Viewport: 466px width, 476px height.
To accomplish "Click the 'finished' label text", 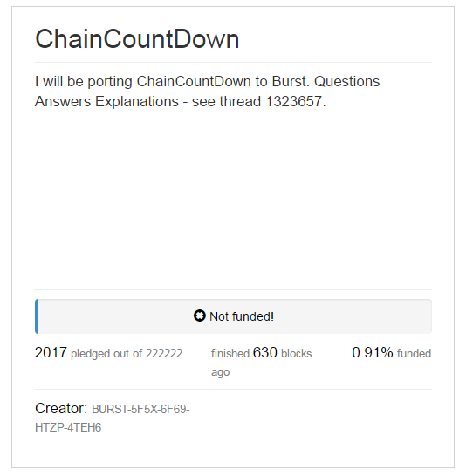I will [230, 354].
